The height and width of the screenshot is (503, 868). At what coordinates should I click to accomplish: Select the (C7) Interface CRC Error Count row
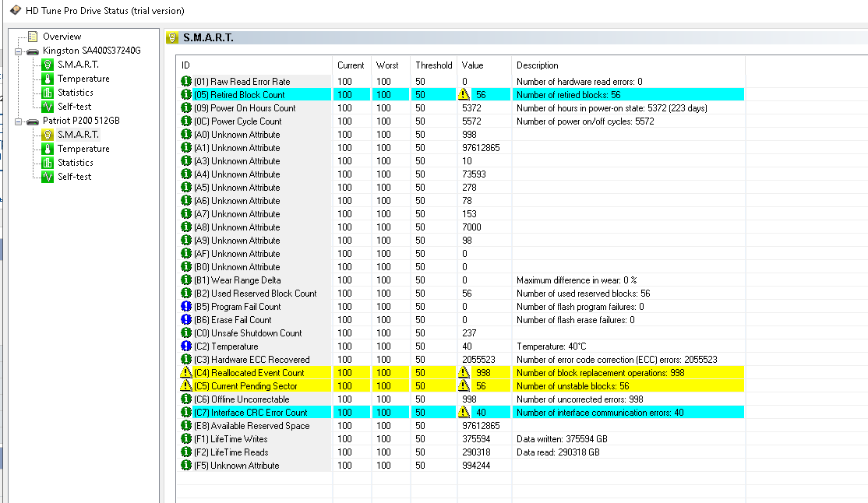pyautogui.click(x=462, y=412)
